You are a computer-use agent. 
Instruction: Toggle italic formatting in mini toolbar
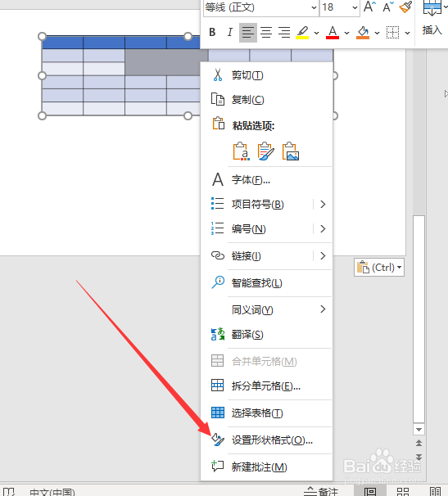tap(230, 32)
